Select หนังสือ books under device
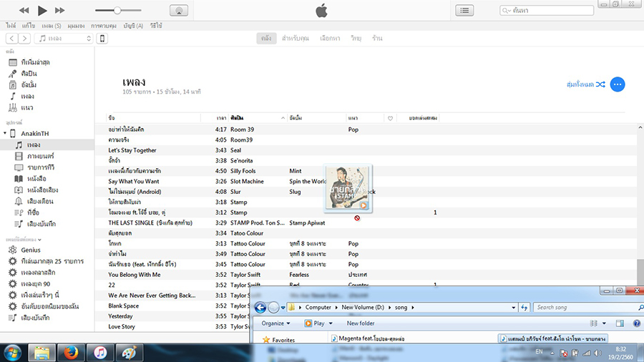This screenshot has height=362, width=644. 36,179
